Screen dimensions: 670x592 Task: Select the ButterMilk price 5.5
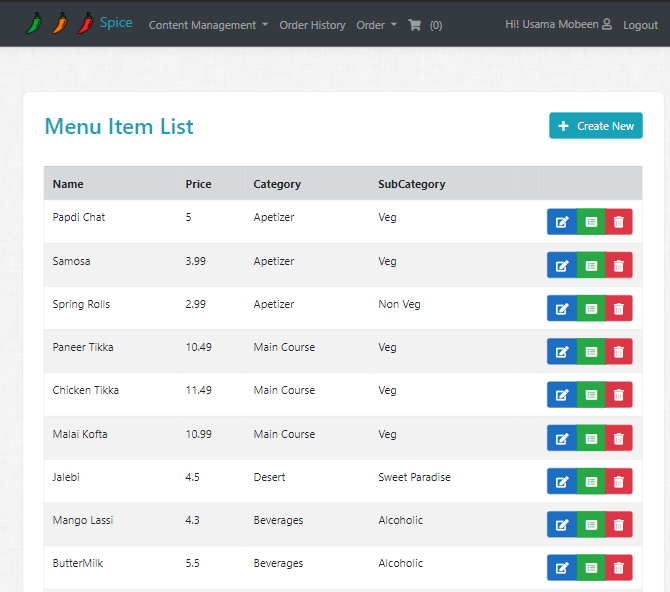(x=192, y=563)
